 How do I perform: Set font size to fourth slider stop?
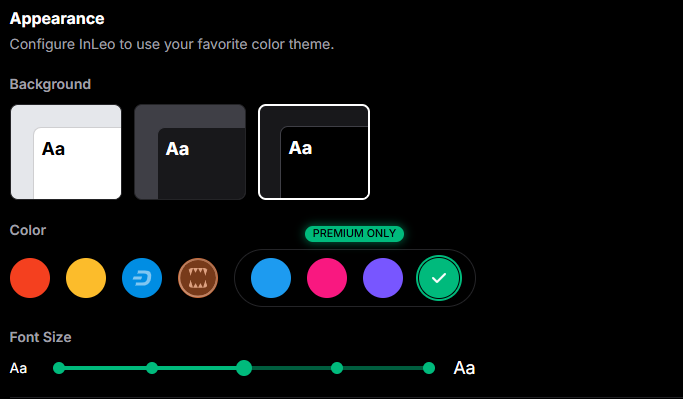click(337, 368)
